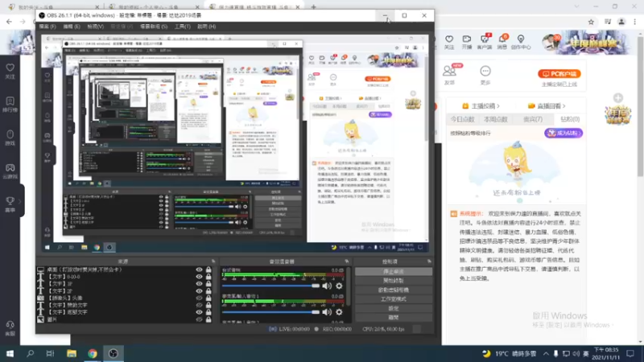Click the 开播 camera icon in top toolbar

pyautogui.click(x=467, y=39)
